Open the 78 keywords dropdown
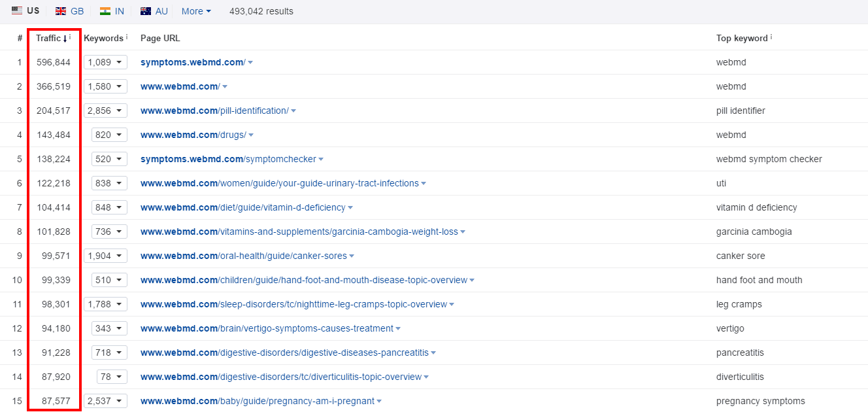This screenshot has height=412, width=868. [x=112, y=377]
